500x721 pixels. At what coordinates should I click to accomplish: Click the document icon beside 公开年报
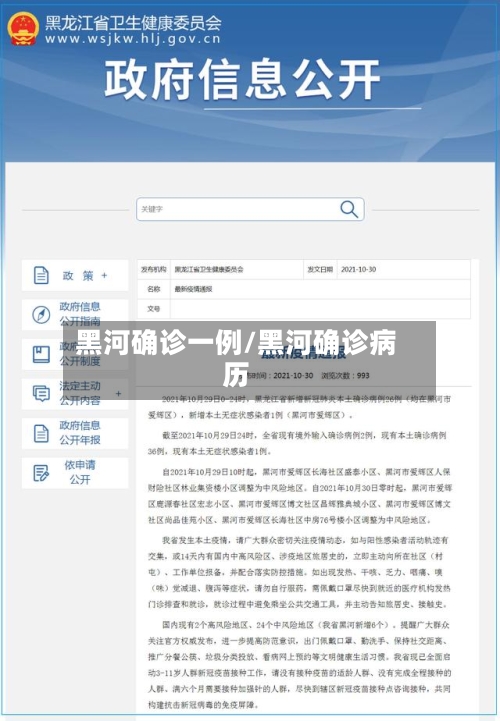(41, 433)
